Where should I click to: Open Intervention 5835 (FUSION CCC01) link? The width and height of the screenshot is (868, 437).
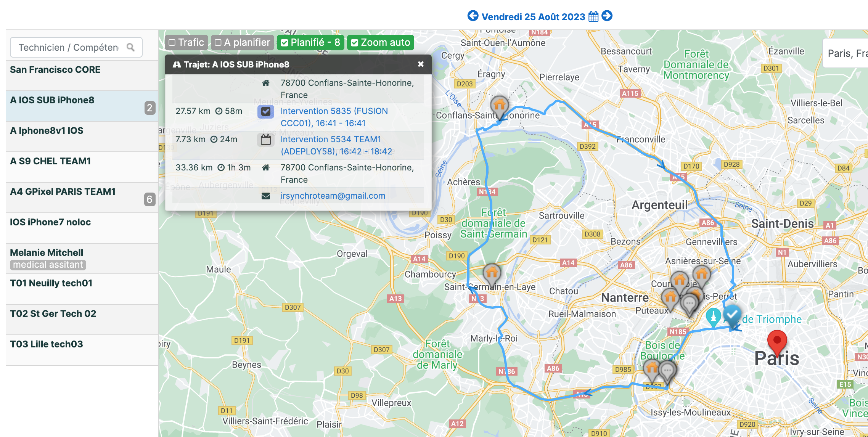pos(334,117)
